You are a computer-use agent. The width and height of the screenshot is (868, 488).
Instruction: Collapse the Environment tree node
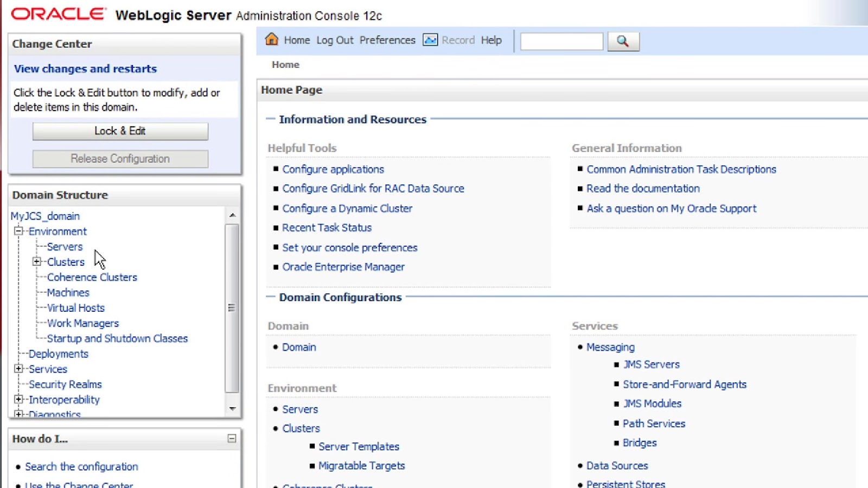point(18,231)
